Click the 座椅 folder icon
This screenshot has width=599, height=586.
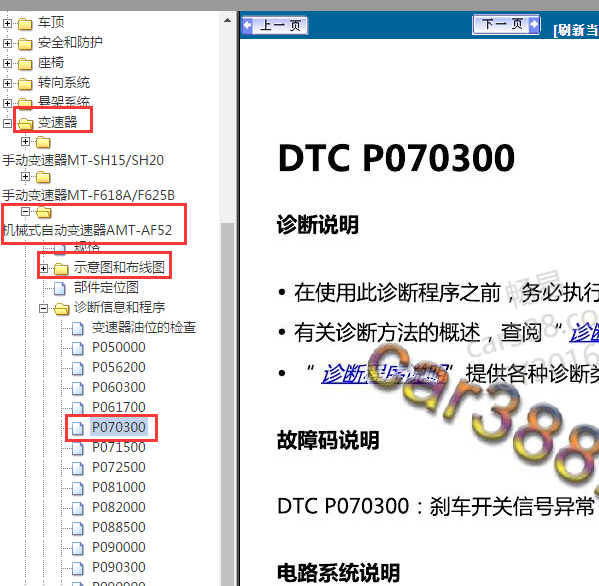click(x=25, y=64)
